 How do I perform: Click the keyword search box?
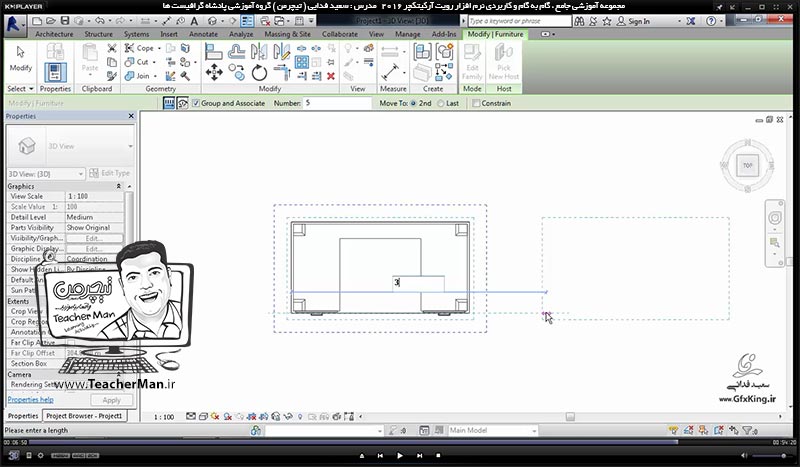519,21
